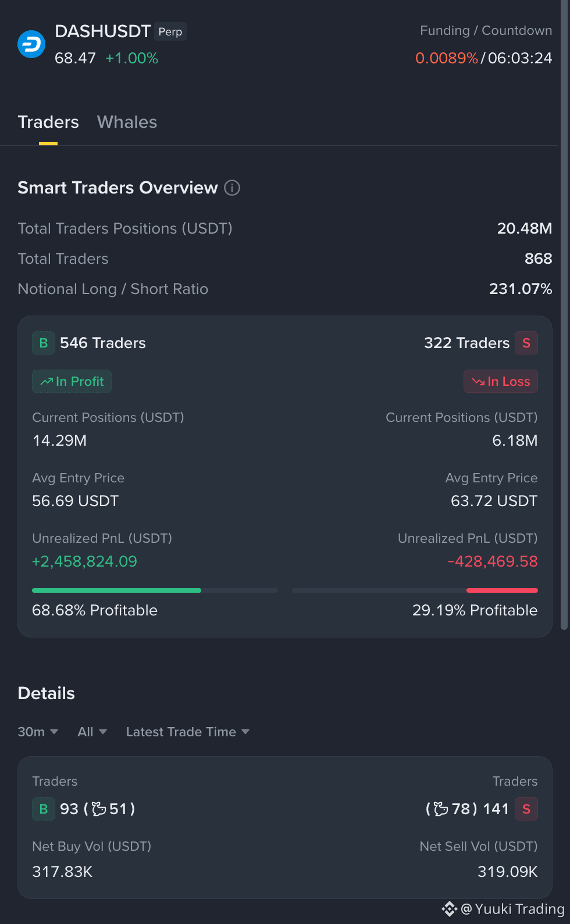Open Smart Traders Overview info icon

pos(232,188)
